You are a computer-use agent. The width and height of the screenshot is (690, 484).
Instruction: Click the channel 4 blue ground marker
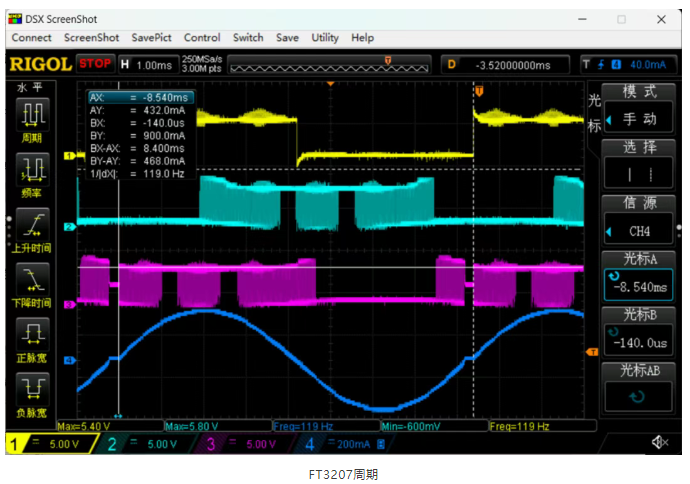tap(69, 360)
